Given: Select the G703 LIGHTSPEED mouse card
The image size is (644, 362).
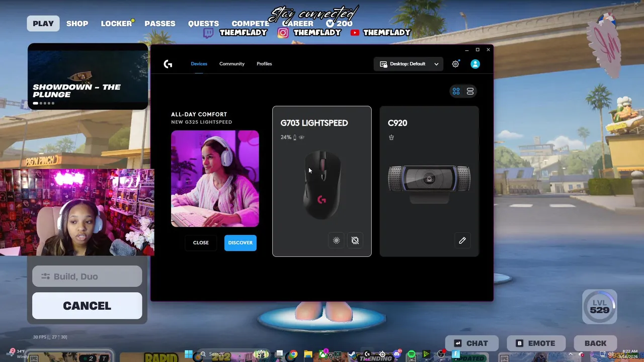Looking at the screenshot, I should pyautogui.click(x=322, y=182).
